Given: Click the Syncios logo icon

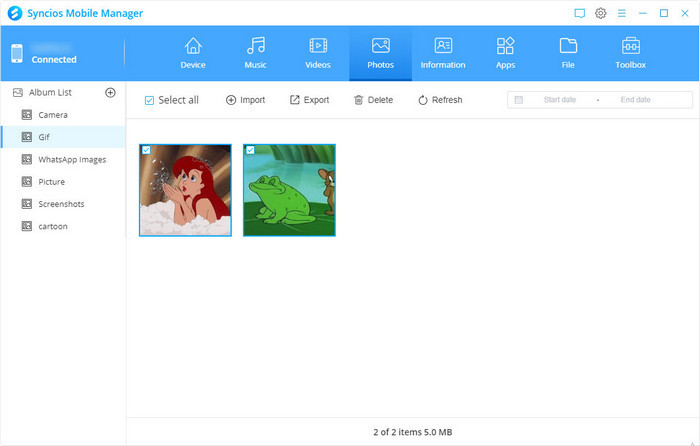Looking at the screenshot, I should click(x=15, y=13).
